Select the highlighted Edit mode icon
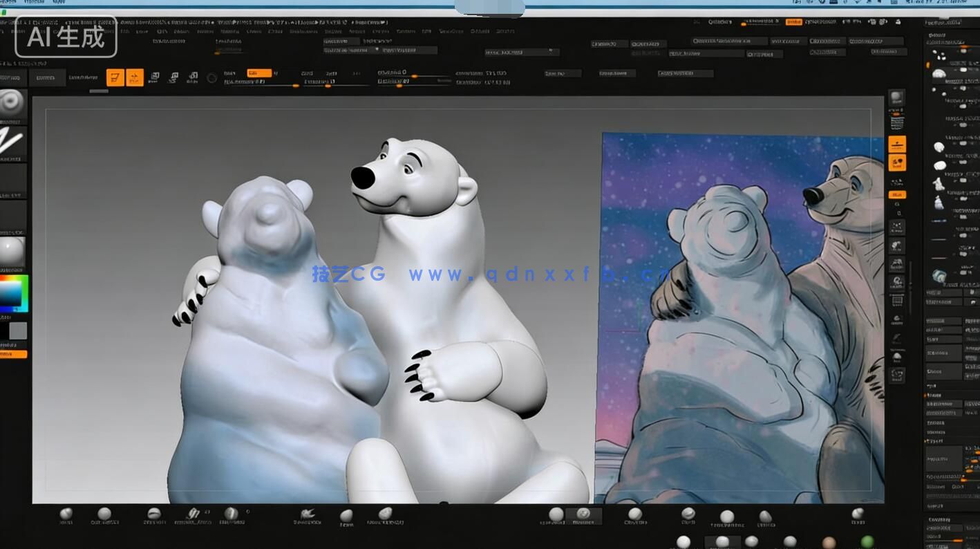 tap(117, 77)
